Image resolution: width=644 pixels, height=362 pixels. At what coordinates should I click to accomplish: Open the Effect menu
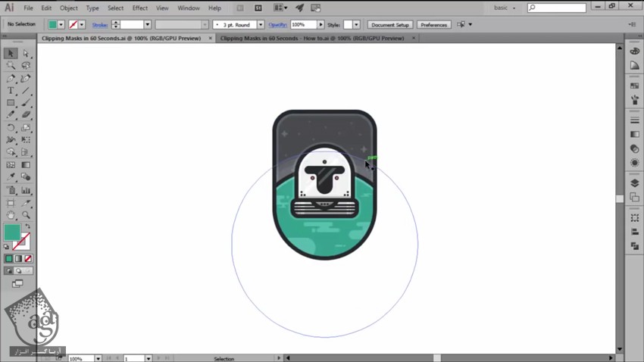tap(139, 8)
